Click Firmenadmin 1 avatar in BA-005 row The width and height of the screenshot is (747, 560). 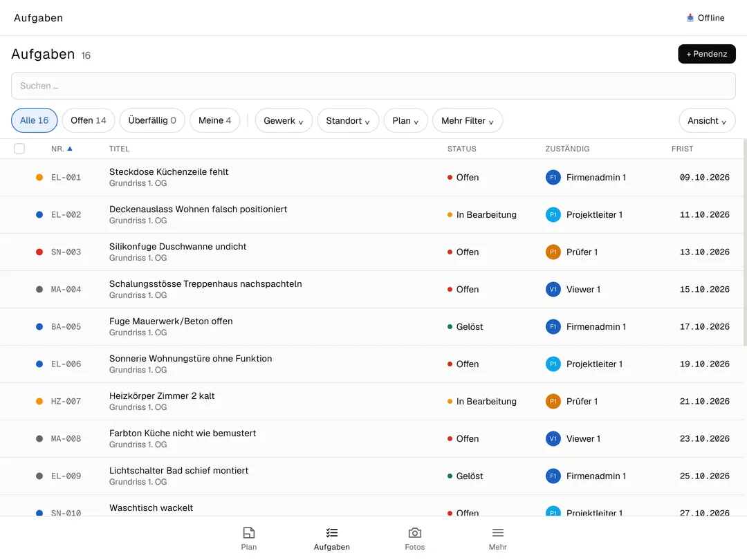tap(553, 326)
